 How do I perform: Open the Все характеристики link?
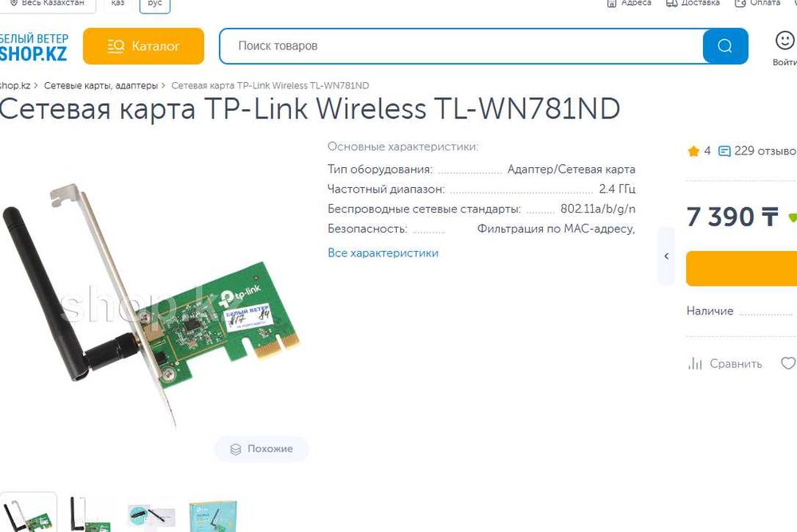coord(383,253)
